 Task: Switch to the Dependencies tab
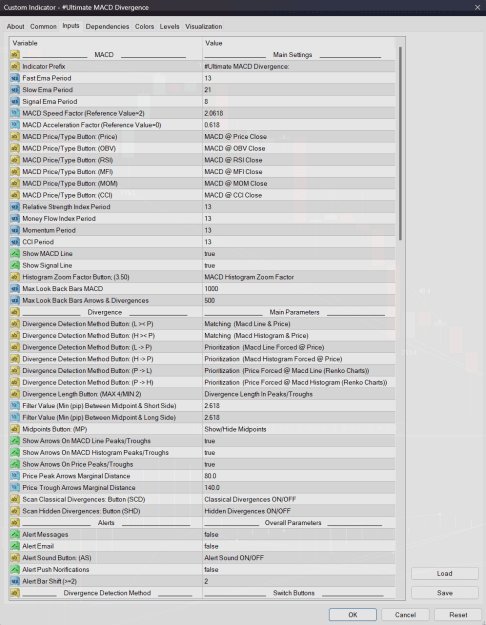pyautogui.click(x=107, y=26)
